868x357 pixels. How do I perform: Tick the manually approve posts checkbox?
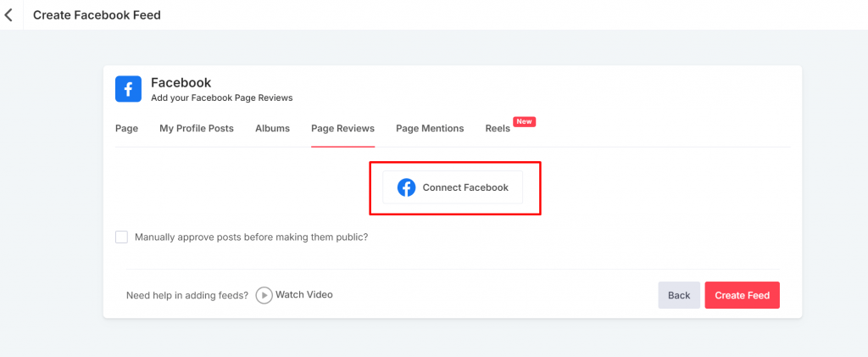[121, 237]
